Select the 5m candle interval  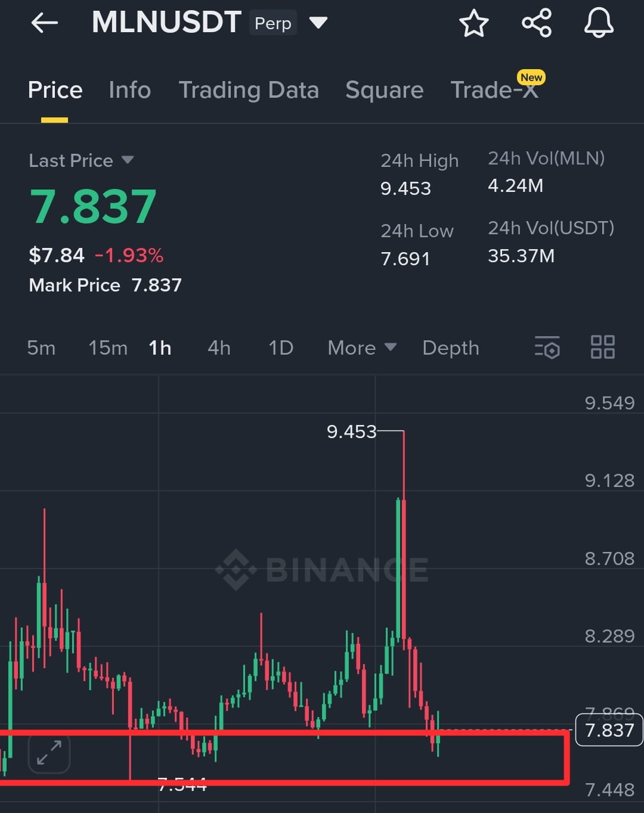tap(41, 347)
